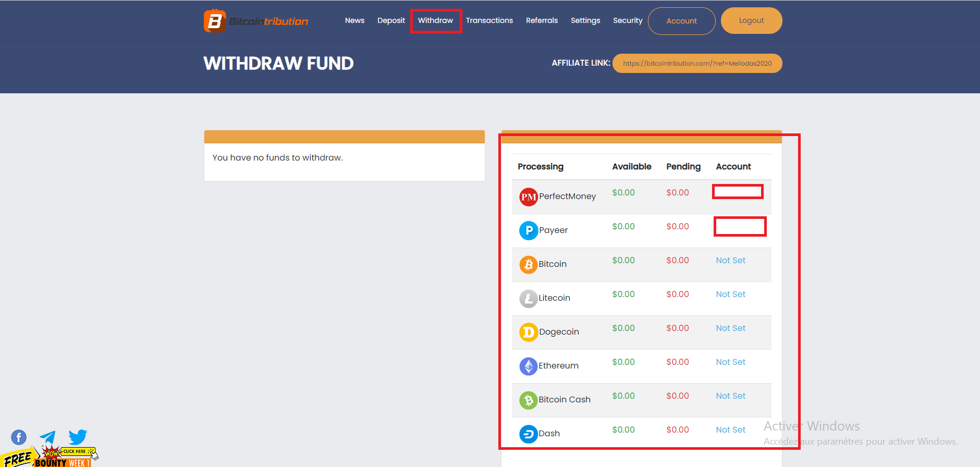Screen dimensions: 980x467
Task: Click PerfectMoney's available $0.00 amount
Action: (623, 193)
